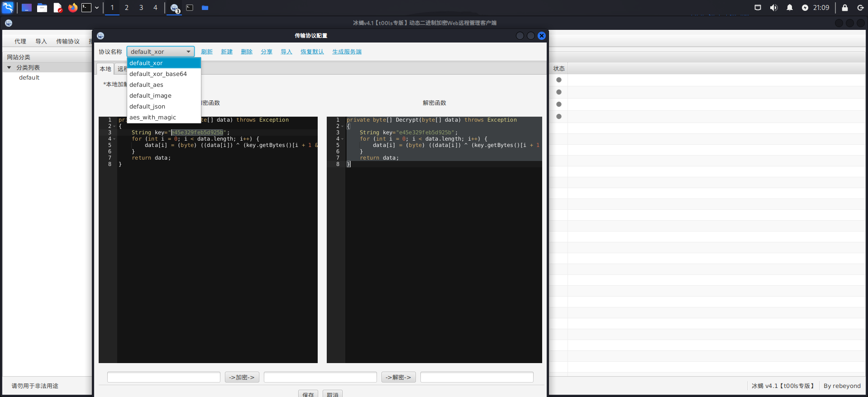Click the plaintext input field before ->加密->
The width and height of the screenshot is (868, 397).
pyautogui.click(x=163, y=377)
